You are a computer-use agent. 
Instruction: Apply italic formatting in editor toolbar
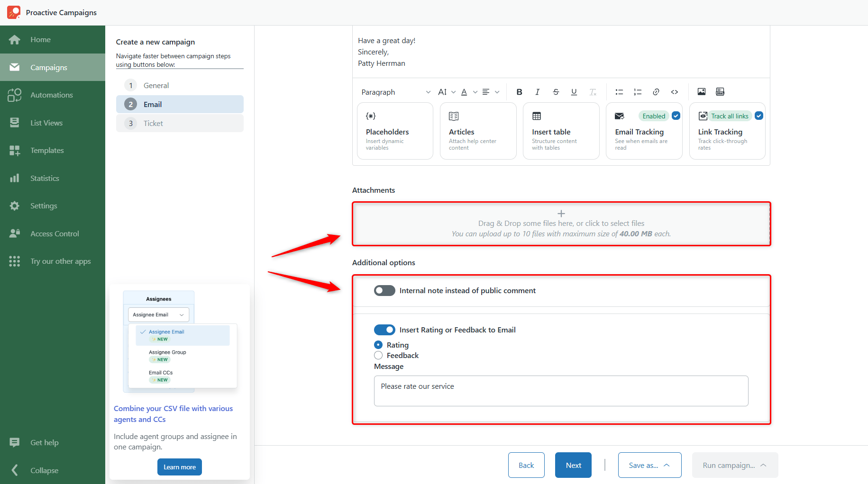pos(537,92)
